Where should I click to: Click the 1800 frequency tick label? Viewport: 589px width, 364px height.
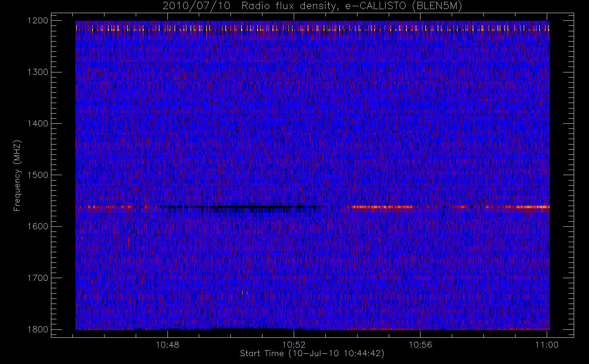38,329
